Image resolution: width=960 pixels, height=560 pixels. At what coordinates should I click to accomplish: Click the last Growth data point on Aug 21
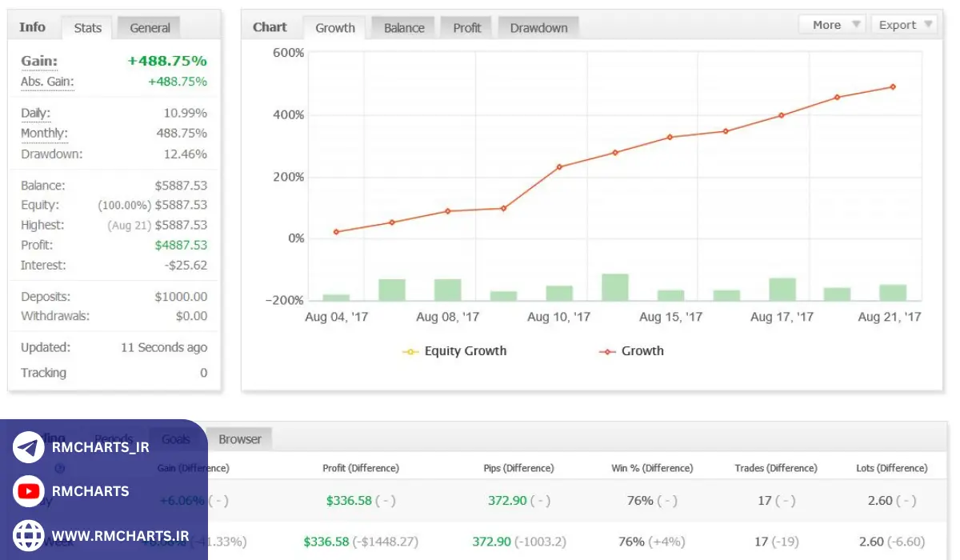point(893,86)
